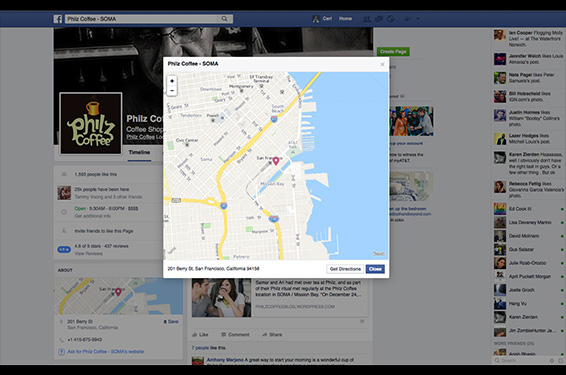This screenshot has width=566, height=375.
Task: Click Justin Holmes ticker story
Action: (x=528, y=118)
